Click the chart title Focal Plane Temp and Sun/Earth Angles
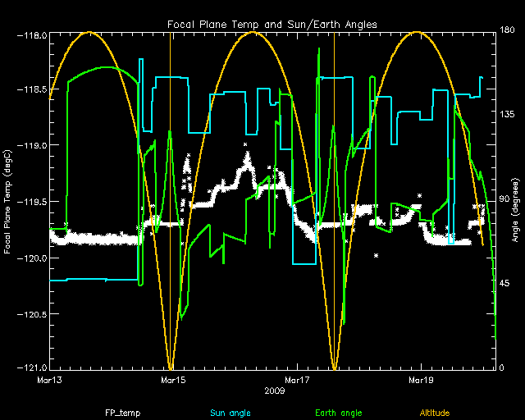Image resolution: width=525 pixels, height=420 pixels. (273, 25)
